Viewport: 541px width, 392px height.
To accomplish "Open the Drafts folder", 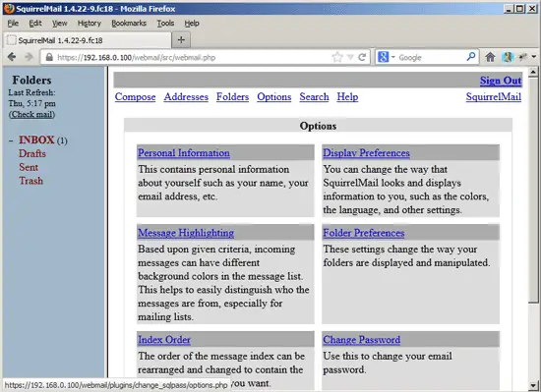I will [32, 153].
